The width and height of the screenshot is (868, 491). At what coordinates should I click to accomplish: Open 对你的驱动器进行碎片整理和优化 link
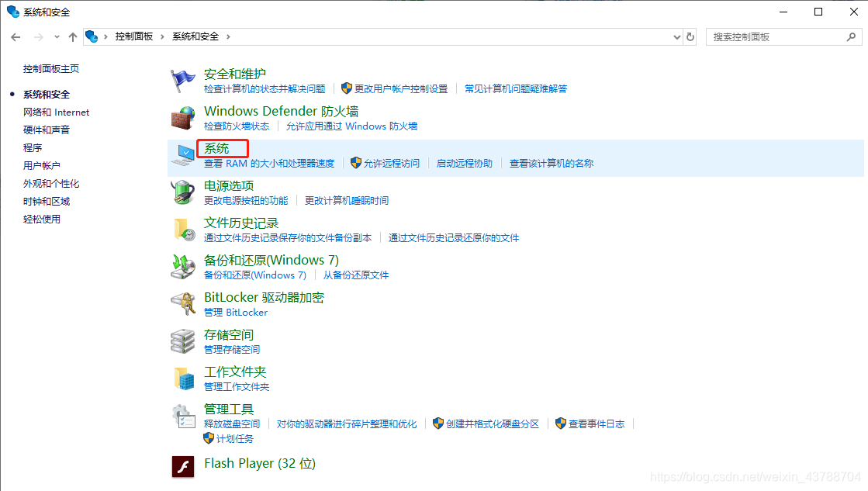[347, 424]
